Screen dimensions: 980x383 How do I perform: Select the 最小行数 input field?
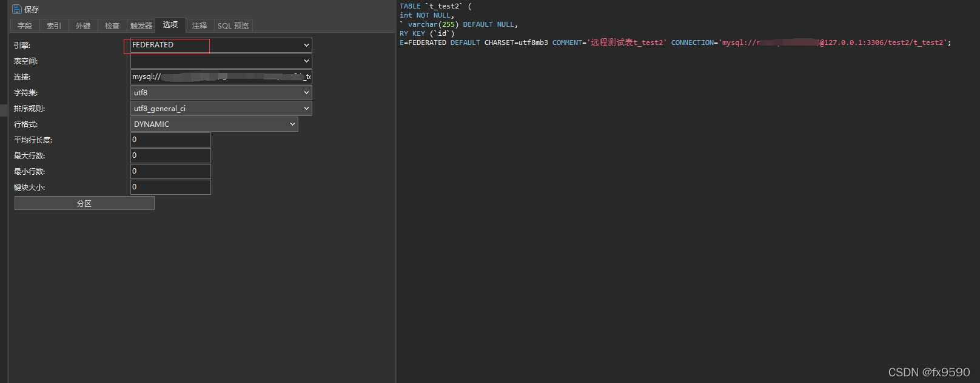pos(170,171)
